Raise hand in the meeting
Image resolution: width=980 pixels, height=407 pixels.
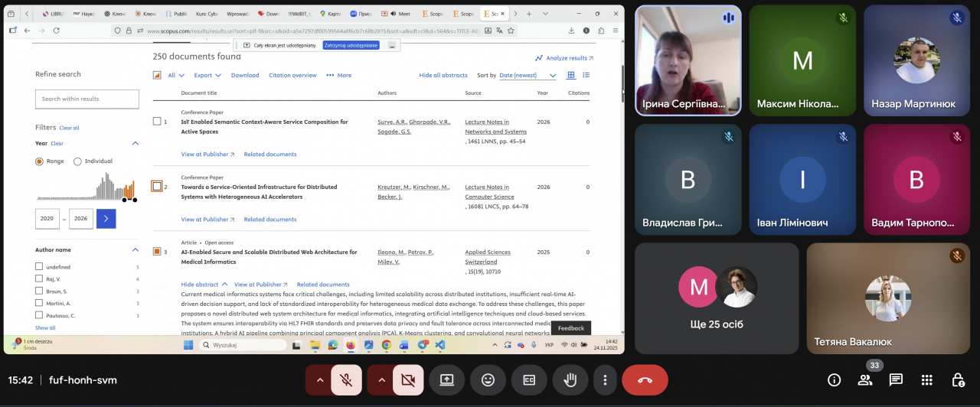point(569,380)
